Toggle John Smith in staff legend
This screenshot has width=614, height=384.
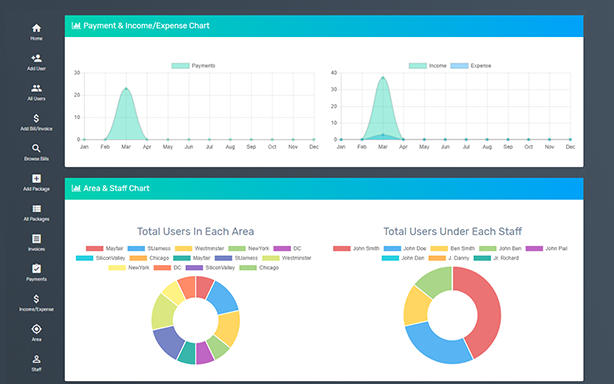click(x=356, y=249)
